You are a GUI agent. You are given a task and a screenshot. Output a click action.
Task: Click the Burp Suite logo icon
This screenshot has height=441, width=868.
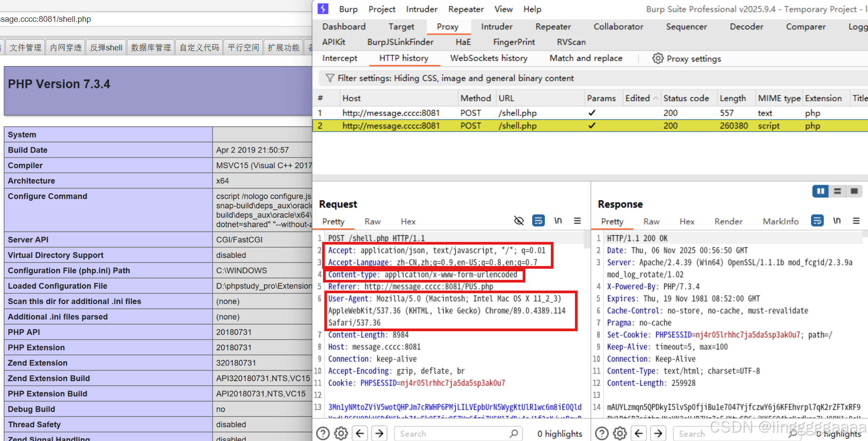(323, 9)
